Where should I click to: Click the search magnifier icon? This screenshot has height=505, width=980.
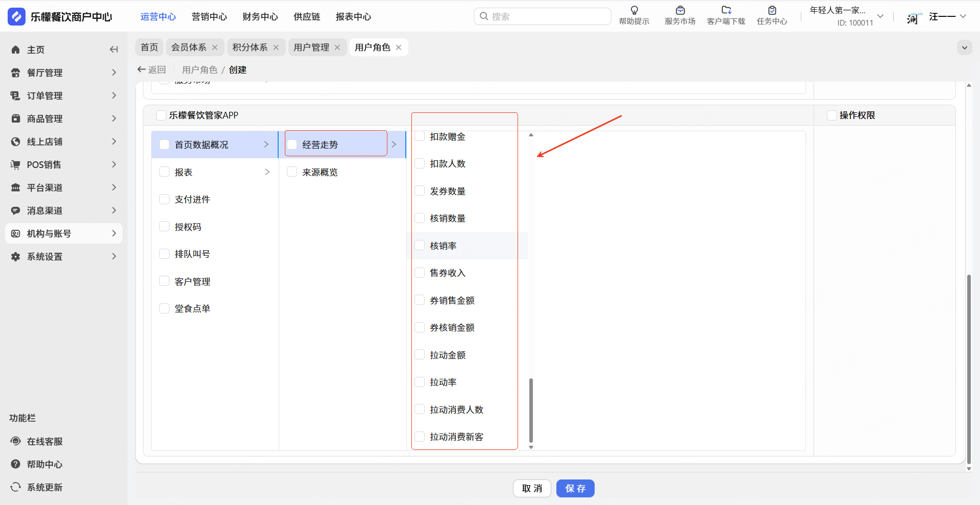click(x=484, y=16)
